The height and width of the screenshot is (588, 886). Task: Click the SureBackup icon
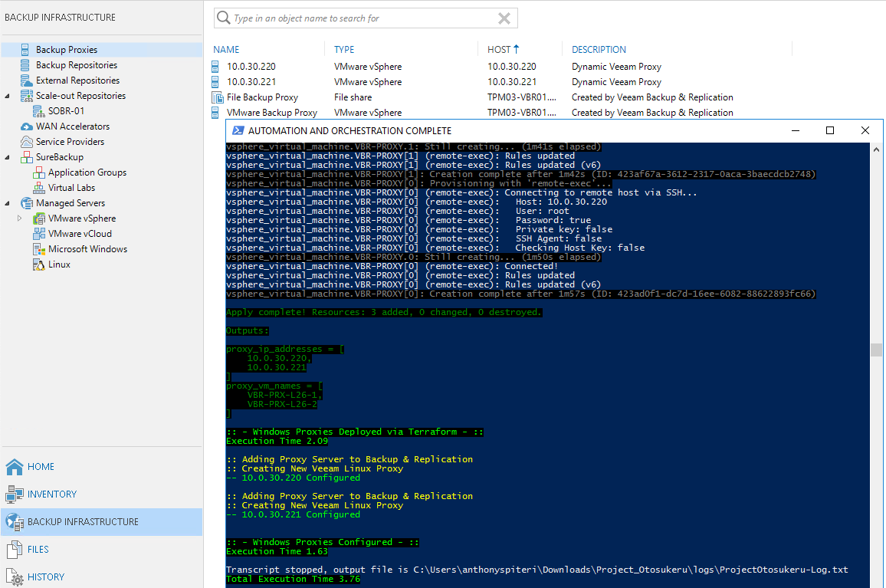click(x=27, y=157)
